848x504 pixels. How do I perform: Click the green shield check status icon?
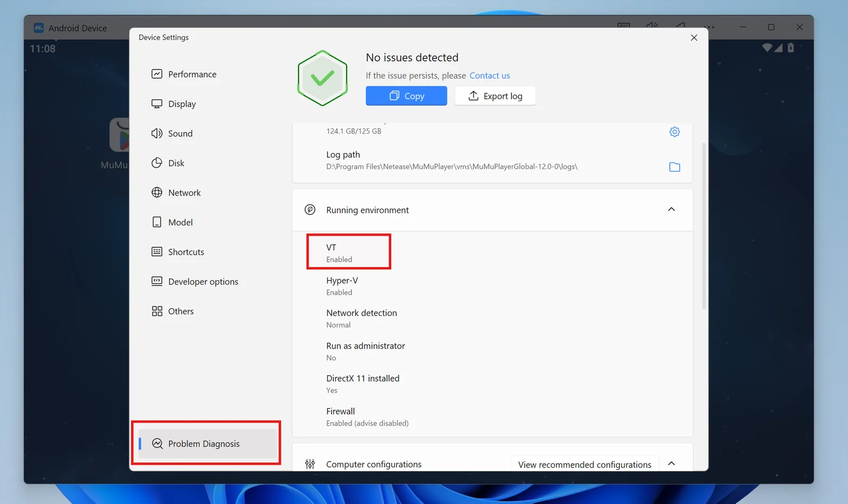click(x=322, y=78)
